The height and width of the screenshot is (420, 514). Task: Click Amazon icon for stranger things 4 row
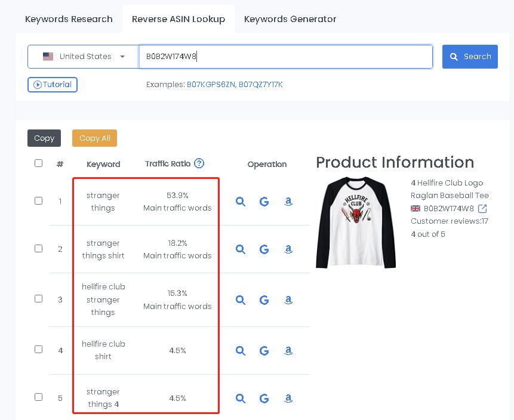click(x=288, y=399)
